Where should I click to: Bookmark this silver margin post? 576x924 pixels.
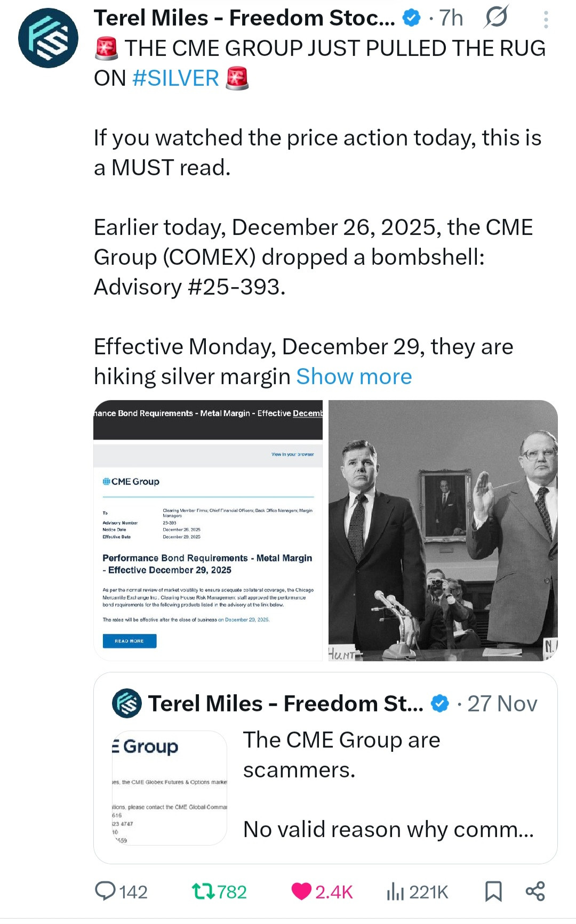[493, 891]
